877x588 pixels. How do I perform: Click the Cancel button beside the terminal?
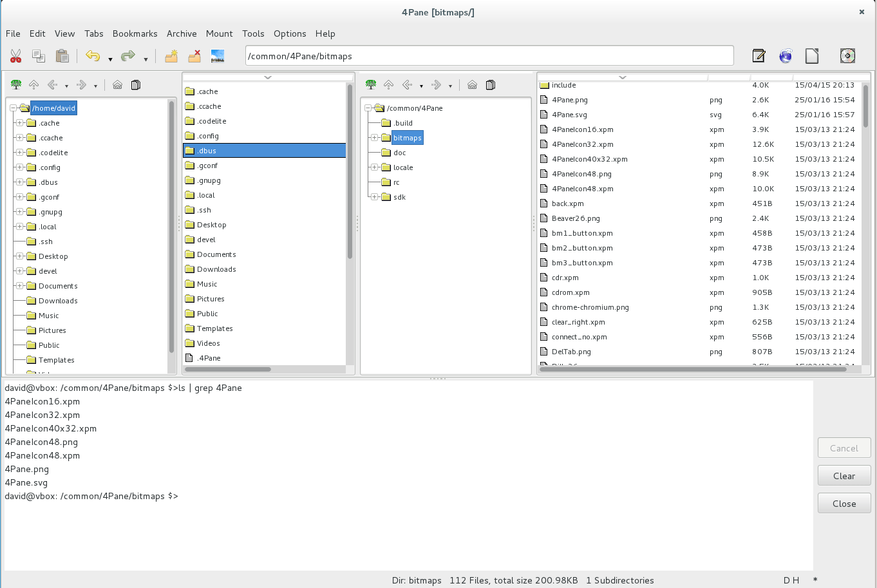844,448
